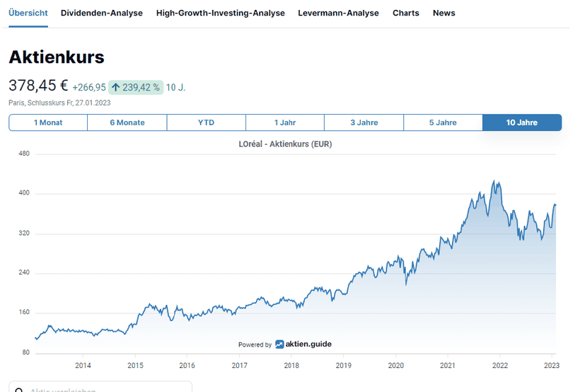Click the upward arrow icon in percent badge
This screenshot has width=580, height=392.
[116, 87]
